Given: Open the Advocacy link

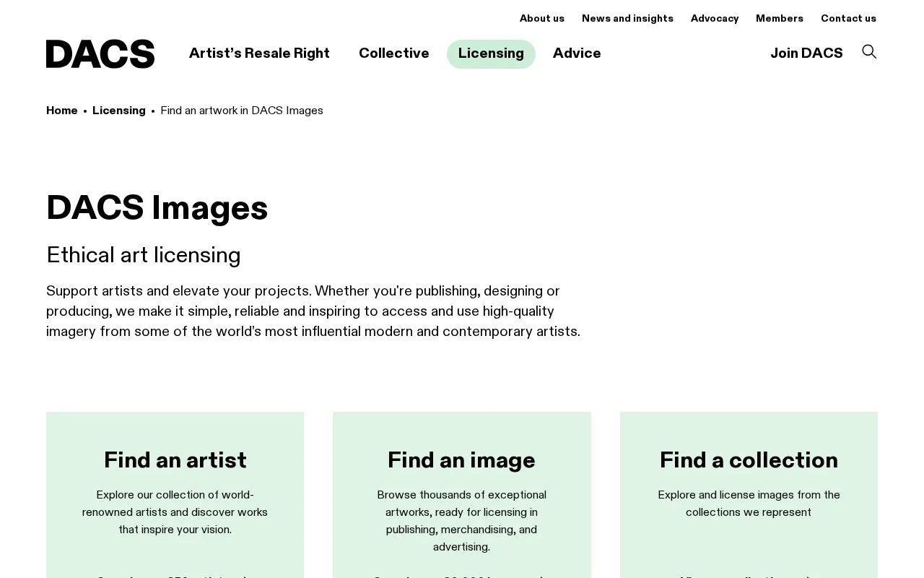Looking at the screenshot, I should tap(715, 19).
